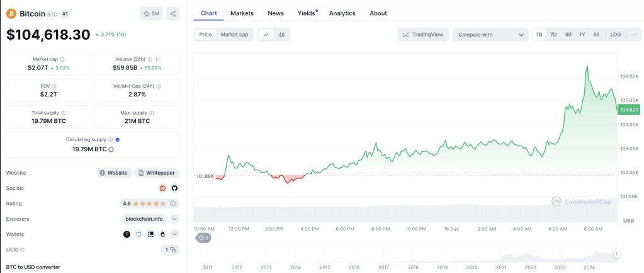
Task: Share the Bitcoin page
Action: pos(173,14)
